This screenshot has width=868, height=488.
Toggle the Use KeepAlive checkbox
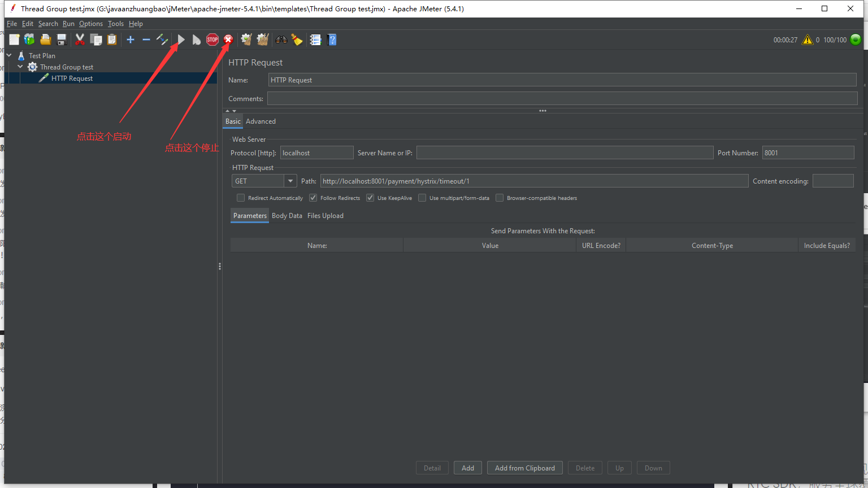tap(370, 198)
